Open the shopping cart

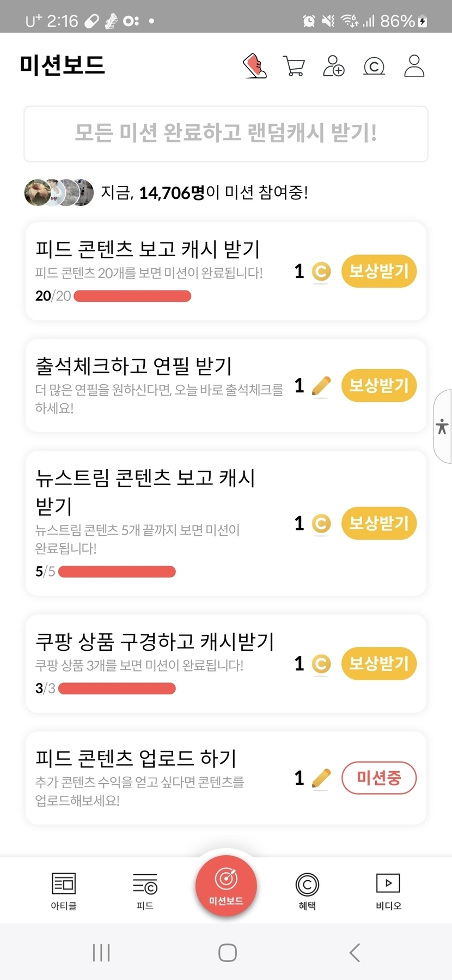[294, 66]
